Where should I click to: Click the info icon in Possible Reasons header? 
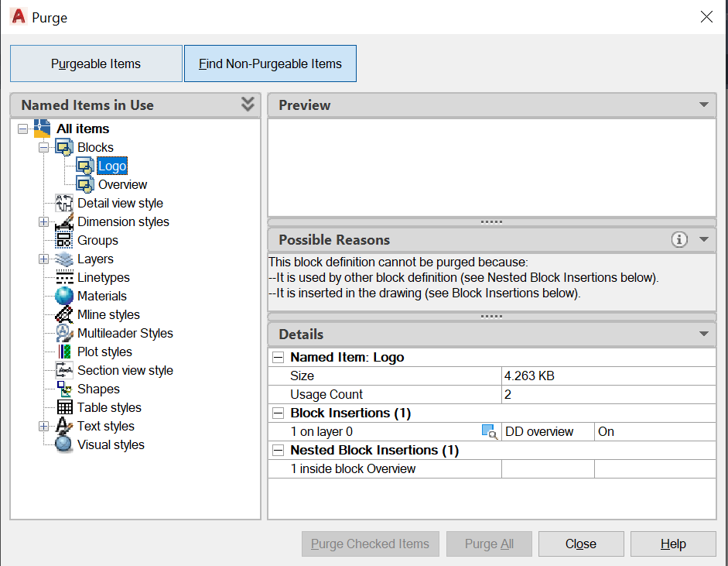coord(679,240)
